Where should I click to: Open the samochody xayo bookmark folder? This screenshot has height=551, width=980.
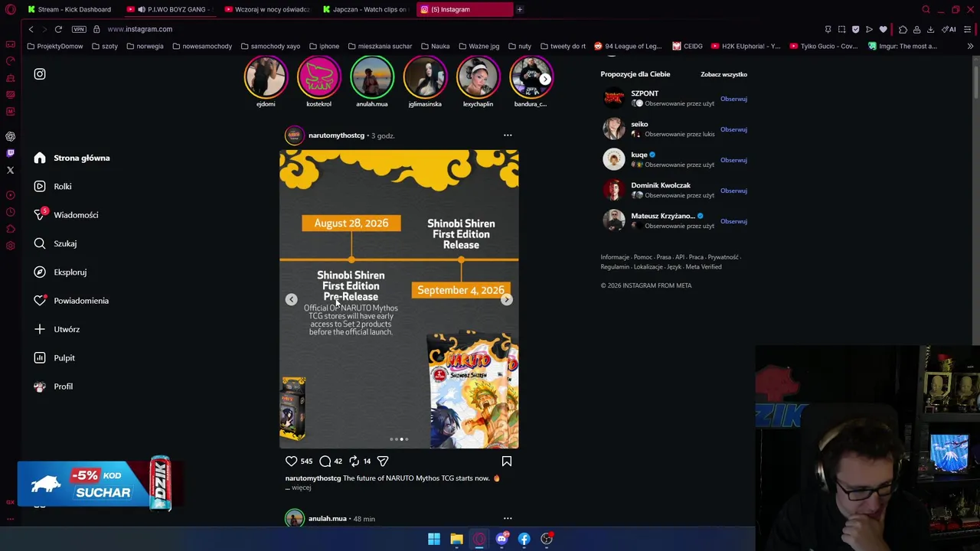[x=269, y=46]
